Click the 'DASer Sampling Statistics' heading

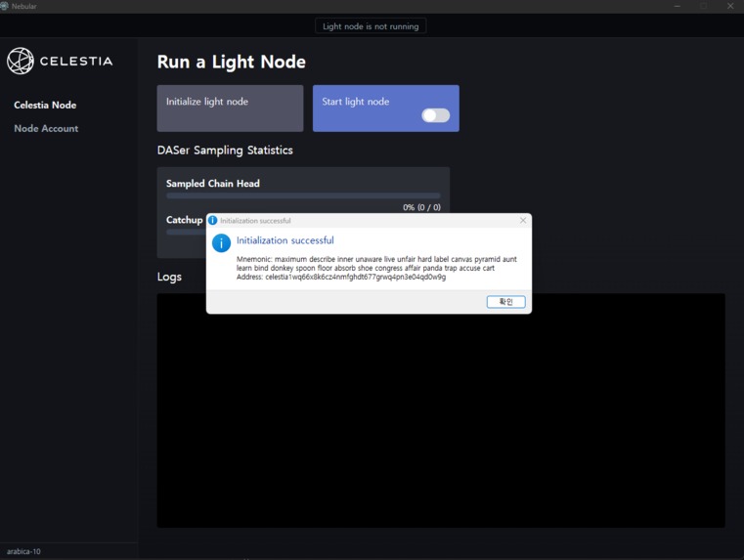[x=225, y=151]
